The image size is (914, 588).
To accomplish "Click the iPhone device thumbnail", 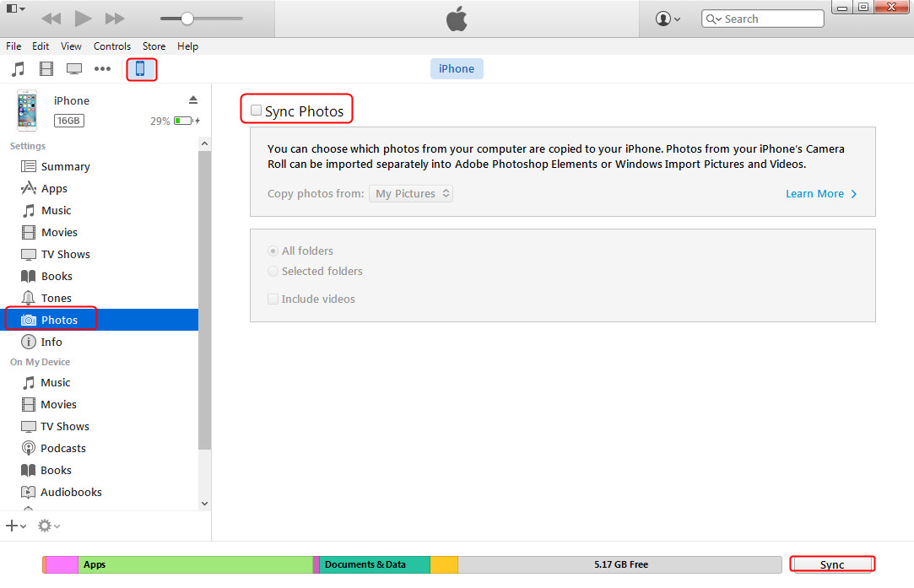I will click(x=27, y=111).
